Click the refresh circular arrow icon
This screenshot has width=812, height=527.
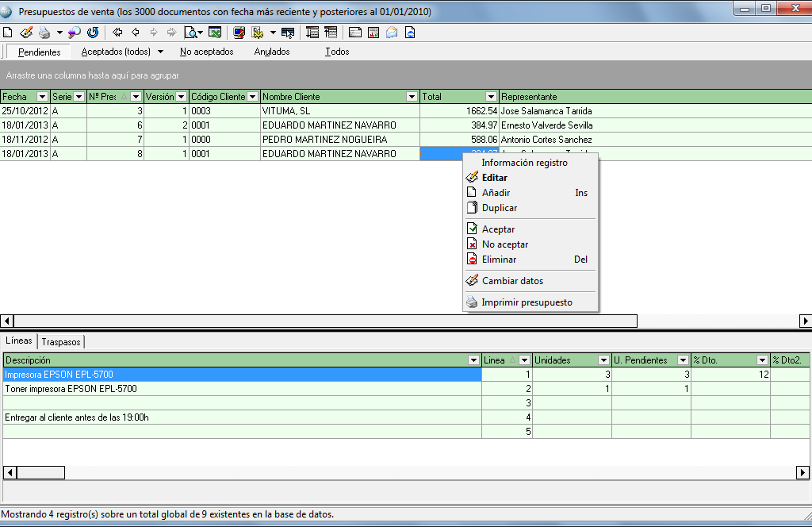point(93,33)
